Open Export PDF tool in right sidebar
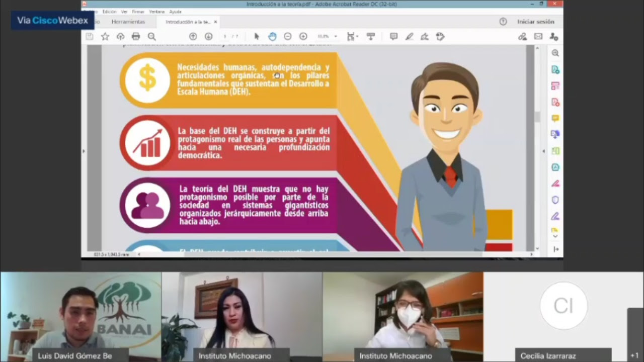The image size is (644, 362). 555,69
